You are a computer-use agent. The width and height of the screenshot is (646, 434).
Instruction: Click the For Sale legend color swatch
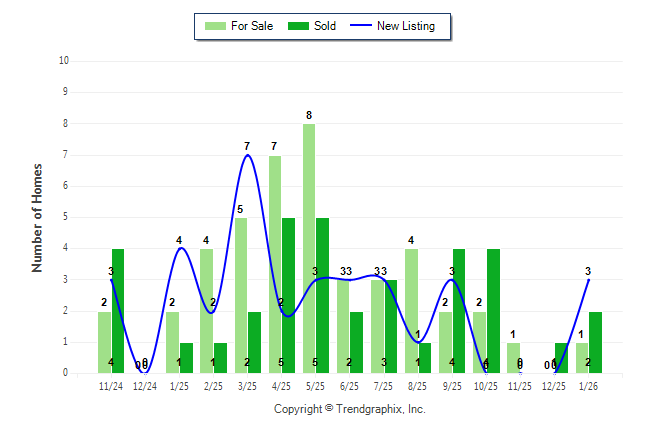pos(213,26)
